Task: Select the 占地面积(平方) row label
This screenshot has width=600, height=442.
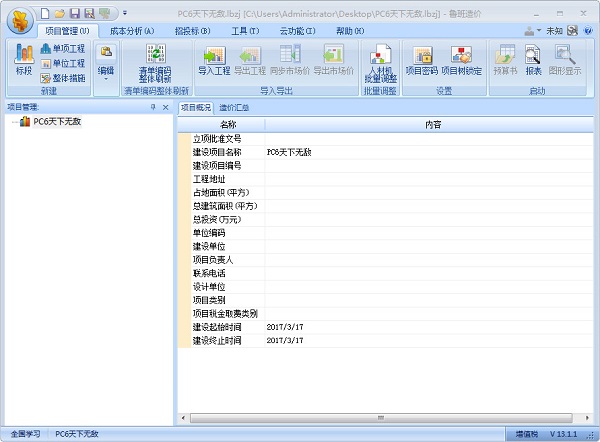Action: pyautogui.click(x=222, y=192)
